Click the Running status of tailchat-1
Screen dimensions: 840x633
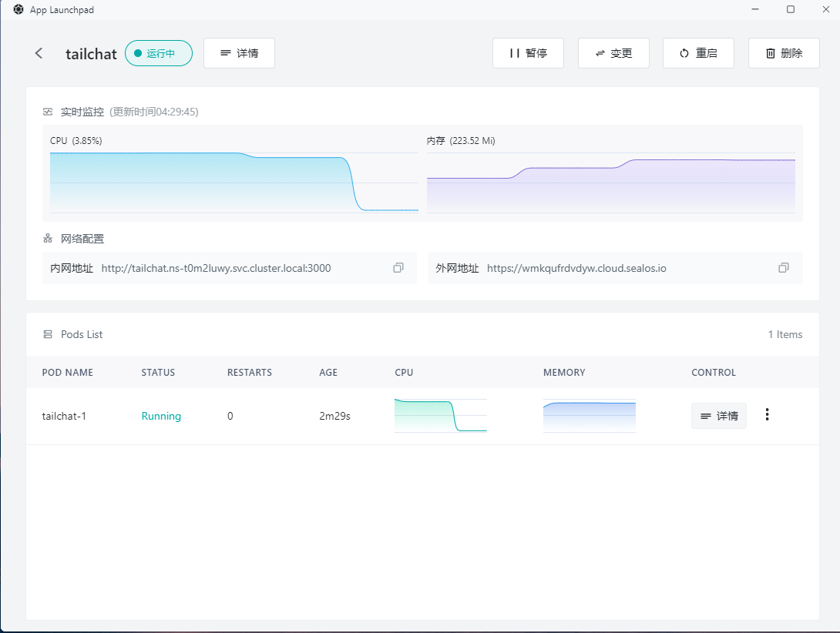(x=161, y=416)
